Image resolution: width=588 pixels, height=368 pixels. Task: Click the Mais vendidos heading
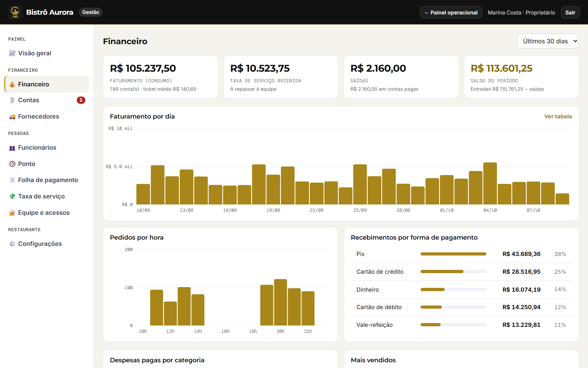[373, 360]
